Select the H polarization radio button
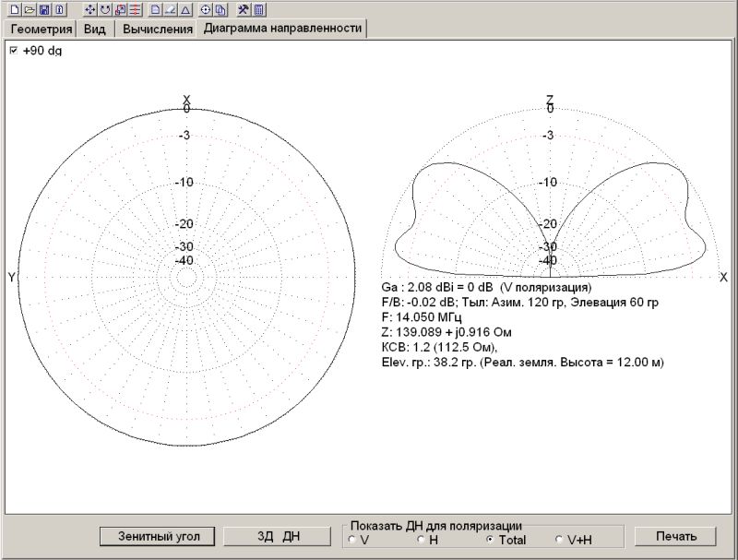Viewport: 738px width, 560px height. pos(421,539)
